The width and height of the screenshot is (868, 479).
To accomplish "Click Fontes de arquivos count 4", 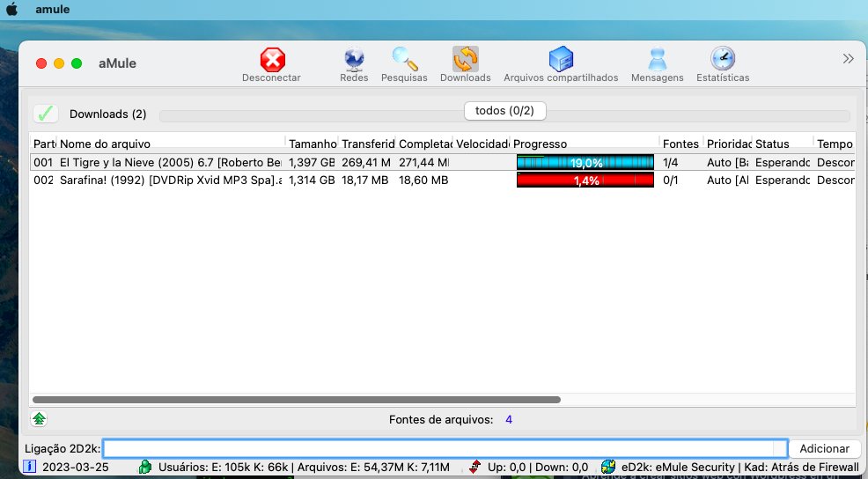I will point(509,420).
